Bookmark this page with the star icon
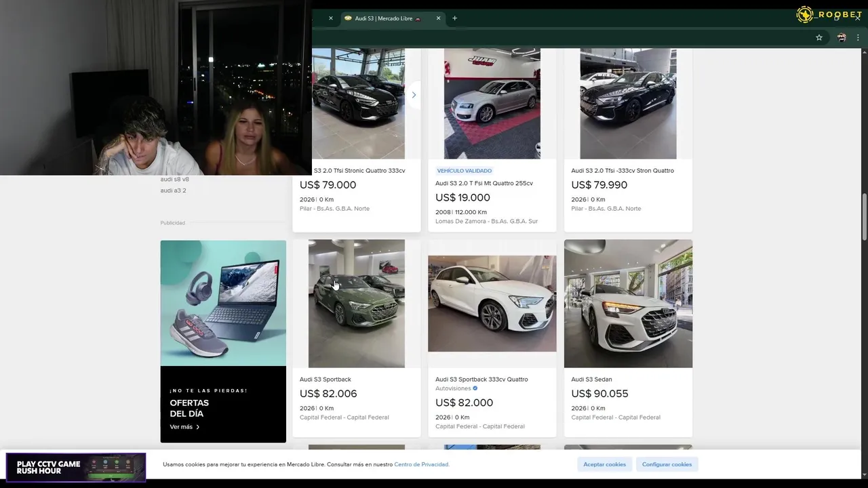Viewport: 868px width, 488px height. pyautogui.click(x=819, y=38)
